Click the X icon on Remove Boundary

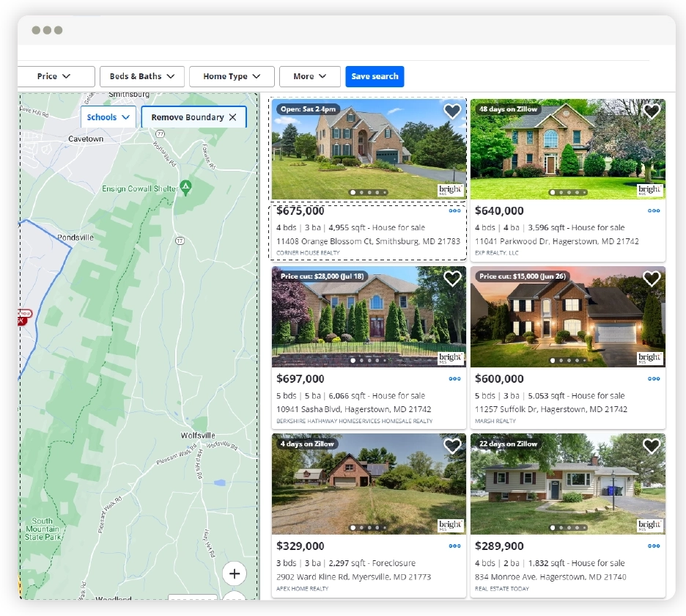pos(233,117)
